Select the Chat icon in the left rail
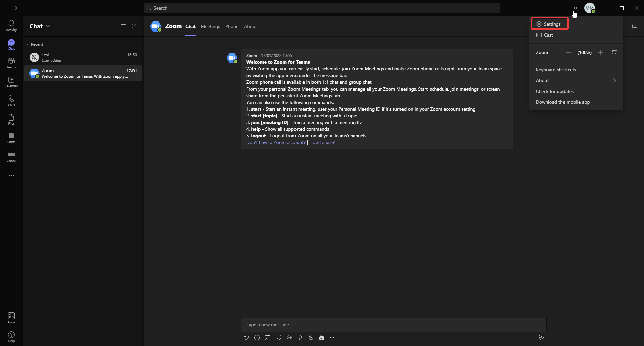Image resolution: width=644 pixels, height=346 pixels. (x=11, y=44)
